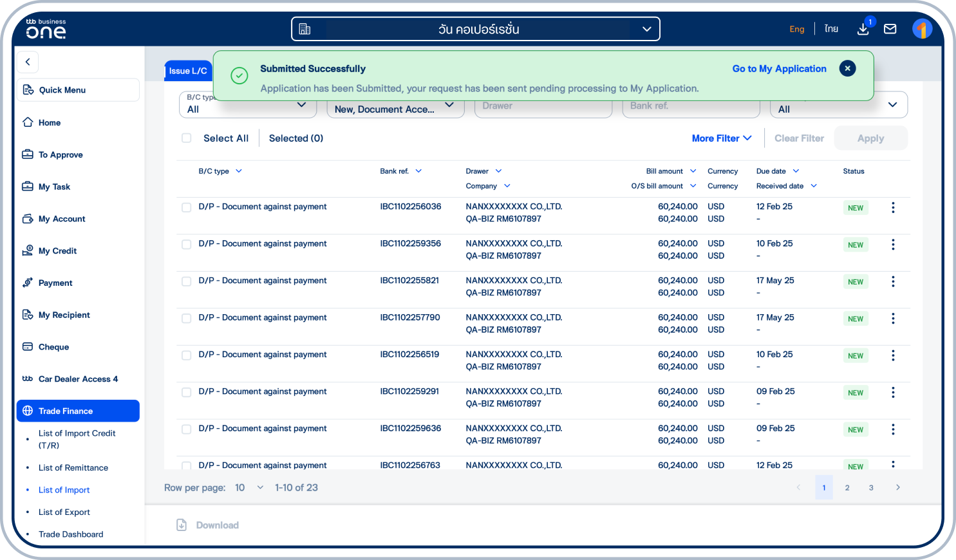Collapse sidebar with back arrow icon
The width and height of the screenshot is (956, 560).
pyautogui.click(x=28, y=62)
